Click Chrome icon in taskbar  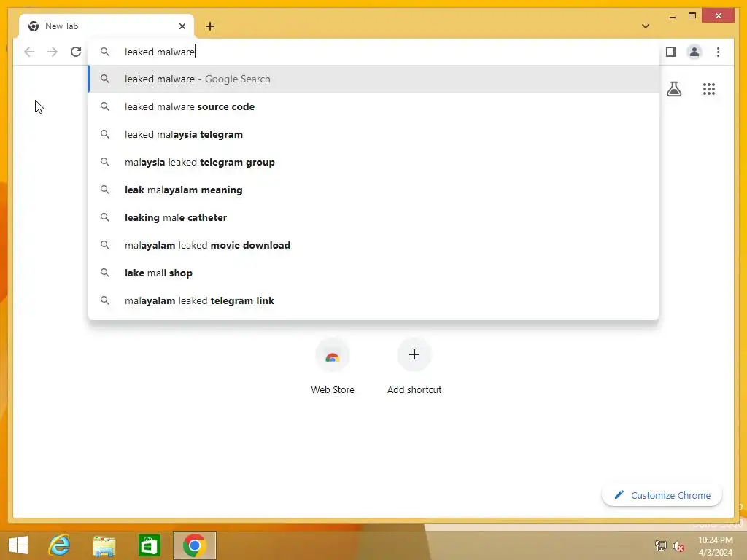194,545
